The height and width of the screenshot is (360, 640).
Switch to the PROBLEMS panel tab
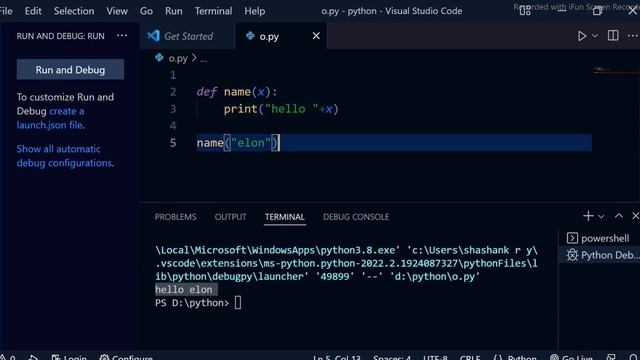[x=176, y=217]
